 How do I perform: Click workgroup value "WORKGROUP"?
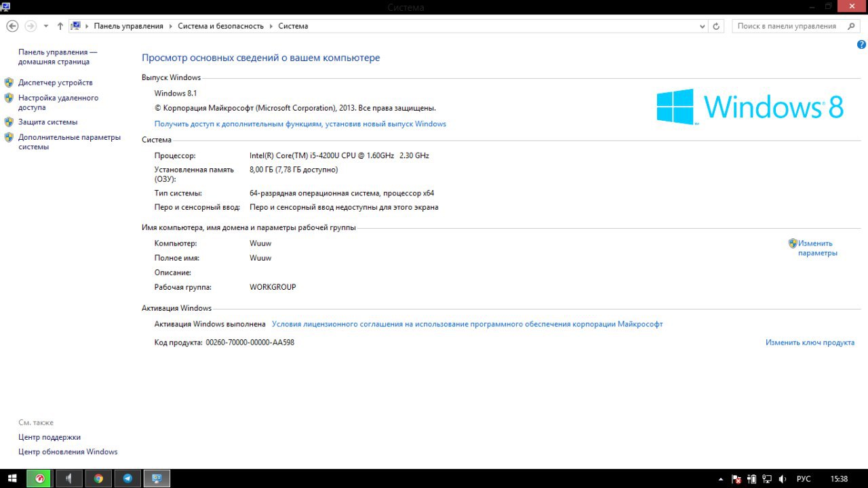point(273,287)
